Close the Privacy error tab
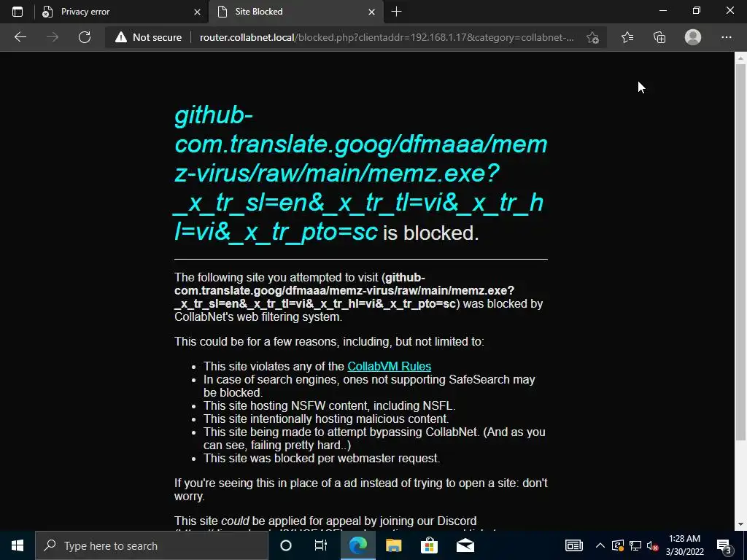 tap(197, 12)
